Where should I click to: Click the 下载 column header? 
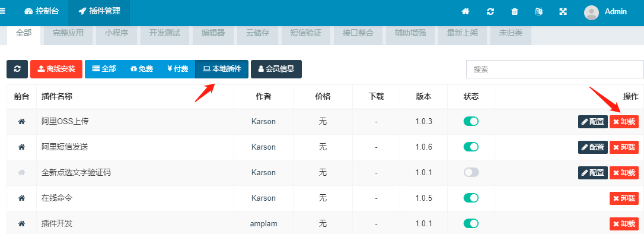click(376, 97)
